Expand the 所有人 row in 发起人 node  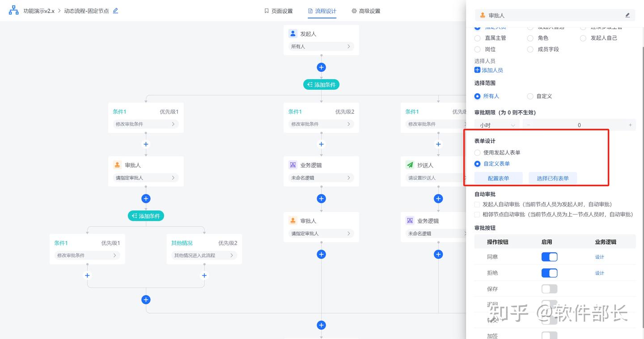(321, 47)
